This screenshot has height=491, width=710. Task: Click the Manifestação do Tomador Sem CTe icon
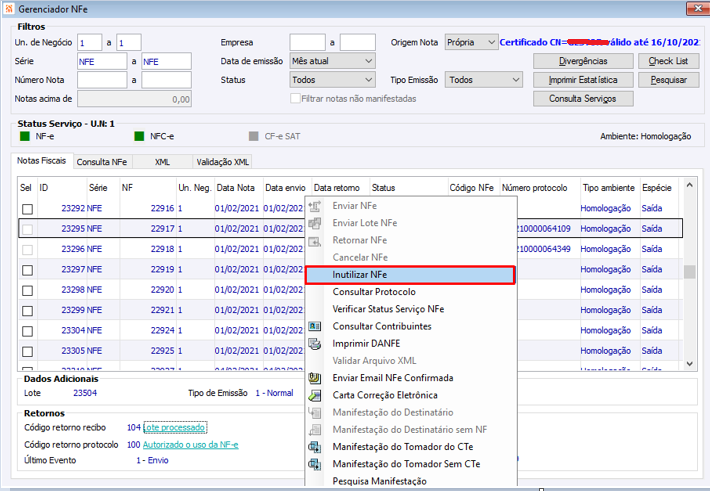(316, 464)
